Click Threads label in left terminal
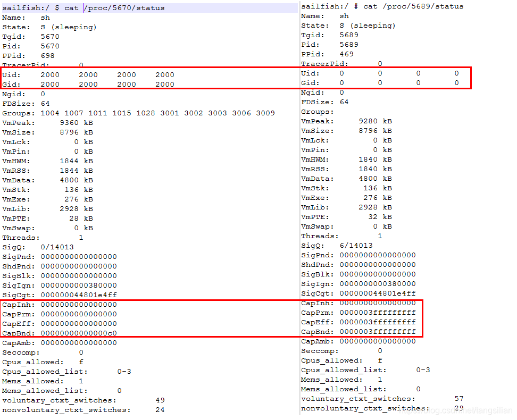This screenshot has height=420, width=517. click(x=21, y=237)
